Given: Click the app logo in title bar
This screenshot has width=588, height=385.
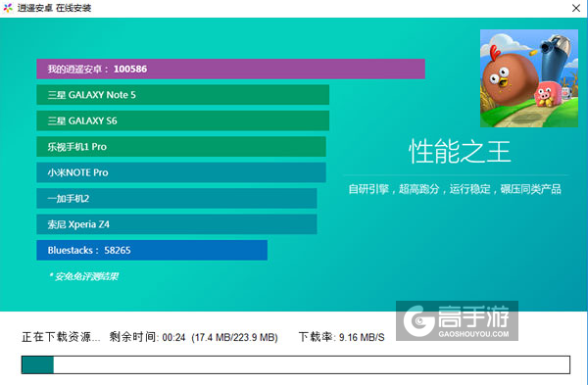Looking at the screenshot, I should tap(8, 8).
